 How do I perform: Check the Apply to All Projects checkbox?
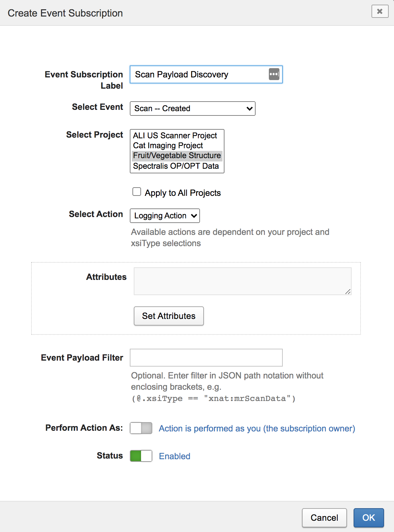pyautogui.click(x=137, y=192)
